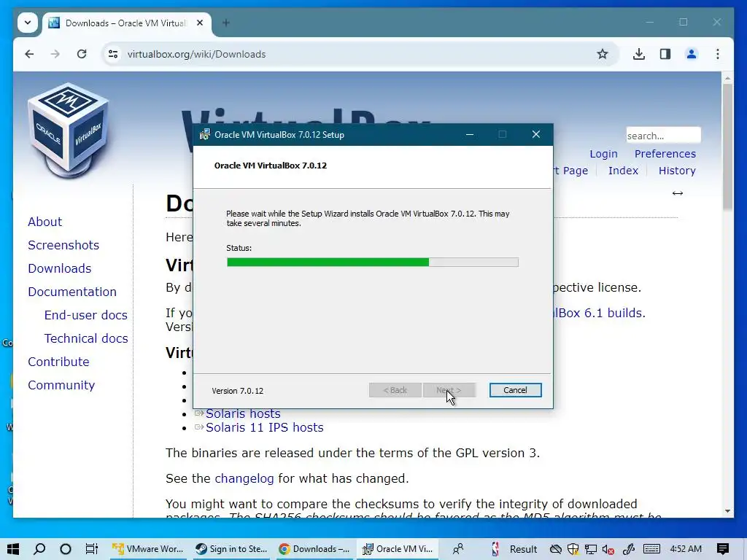Open the Login link
This screenshot has width=747, height=560.
603,154
